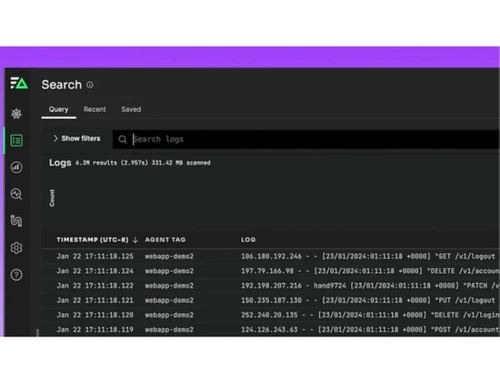Expand the Show filters panel
500x375 pixels.
77,138
